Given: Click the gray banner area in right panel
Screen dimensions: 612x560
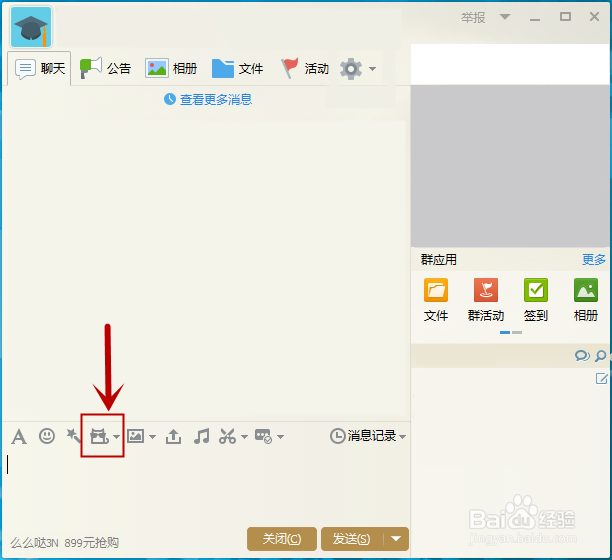Looking at the screenshot, I should click(x=510, y=166).
